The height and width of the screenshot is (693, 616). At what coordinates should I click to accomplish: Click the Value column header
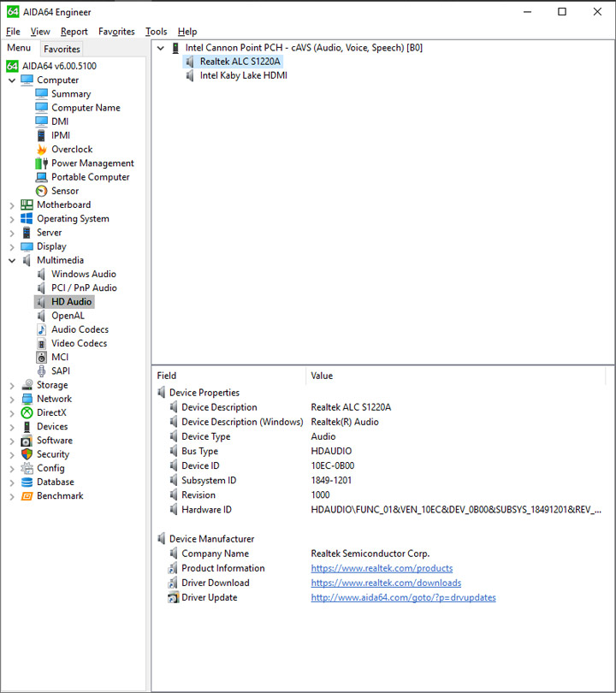(x=455, y=376)
